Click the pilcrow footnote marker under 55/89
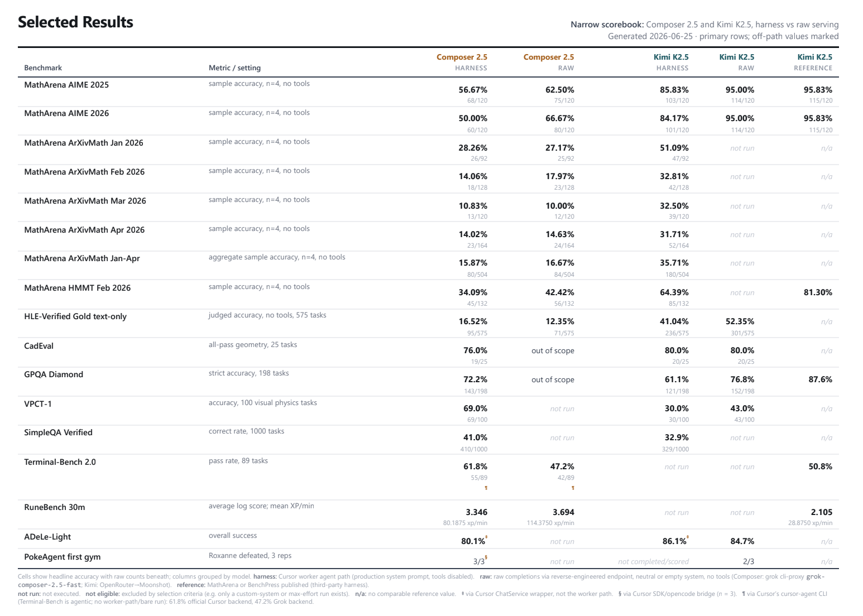The width and height of the screenshot is (863, 616). 486,488
